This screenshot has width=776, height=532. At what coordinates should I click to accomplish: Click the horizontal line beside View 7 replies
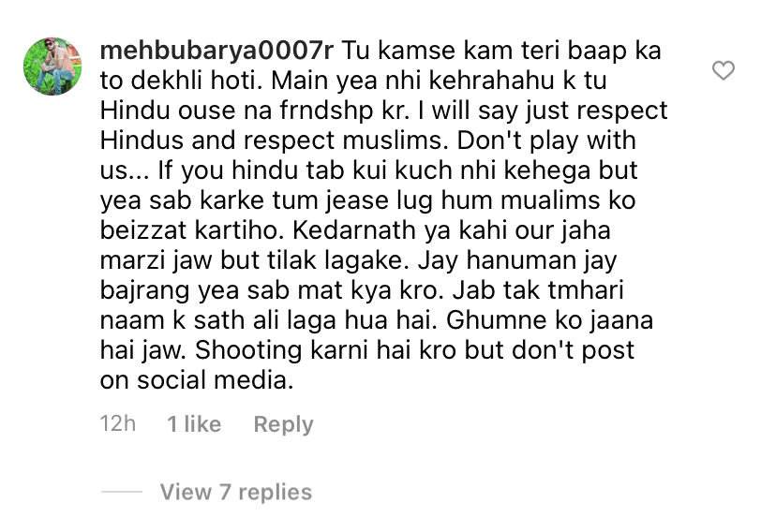pyautogui.click(x=121, y=492)
